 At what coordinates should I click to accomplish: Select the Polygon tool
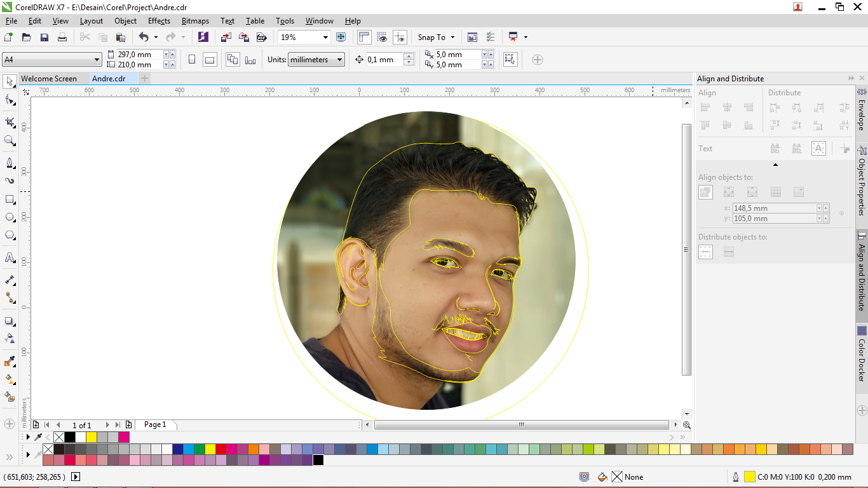[10, 234]
